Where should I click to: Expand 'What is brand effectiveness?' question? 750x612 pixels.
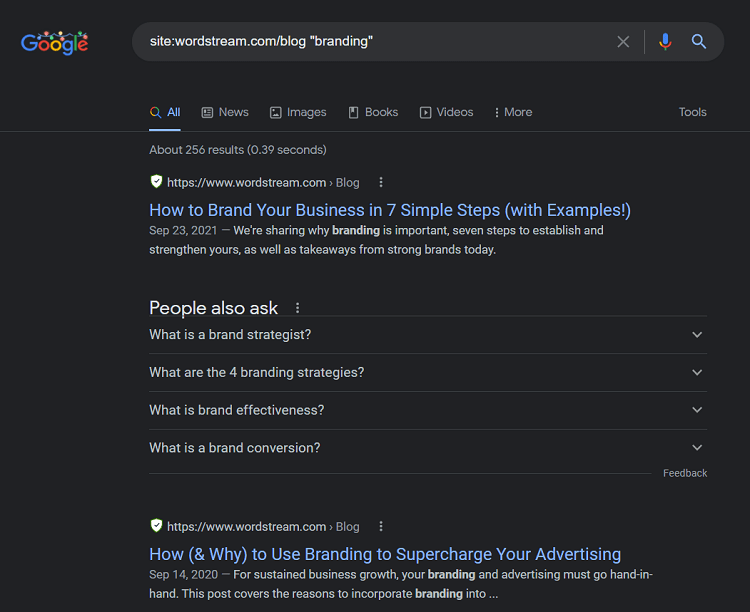(428, 410)
